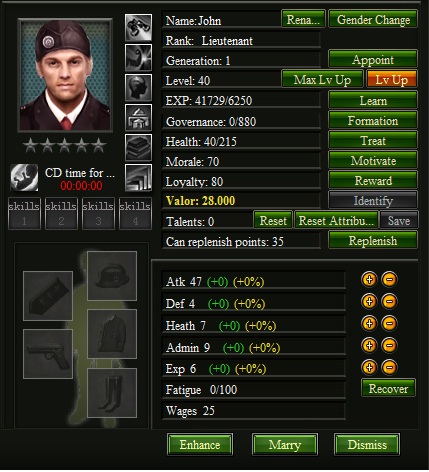Click the Dismiss button
The height and width of the screenshot is (472, 429).
(x=367, y=445)
